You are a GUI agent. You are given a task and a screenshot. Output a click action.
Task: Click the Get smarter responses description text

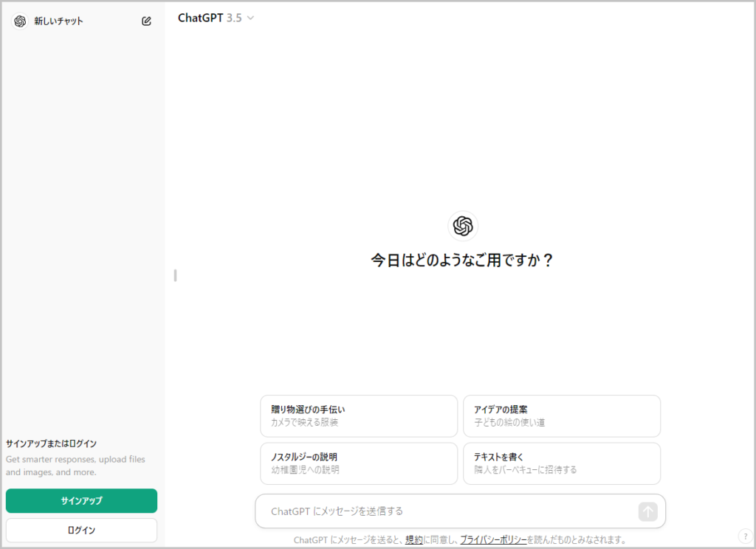(76, 466)
